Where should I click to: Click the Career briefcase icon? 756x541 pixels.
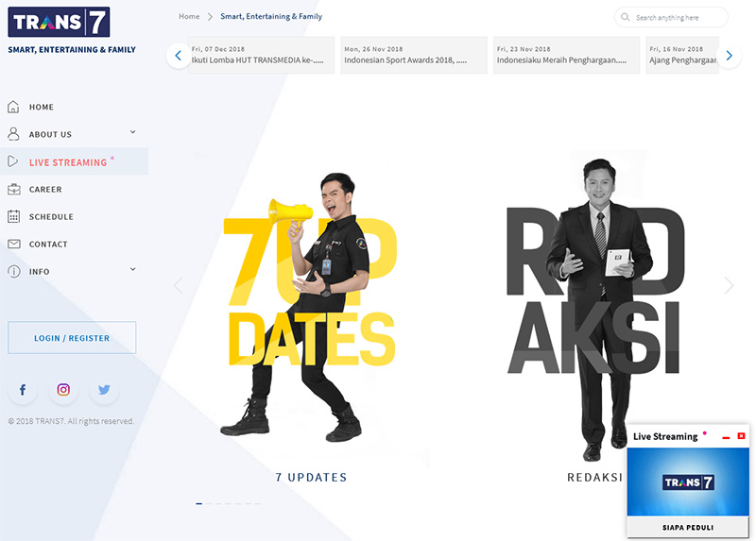pos(14,190)
